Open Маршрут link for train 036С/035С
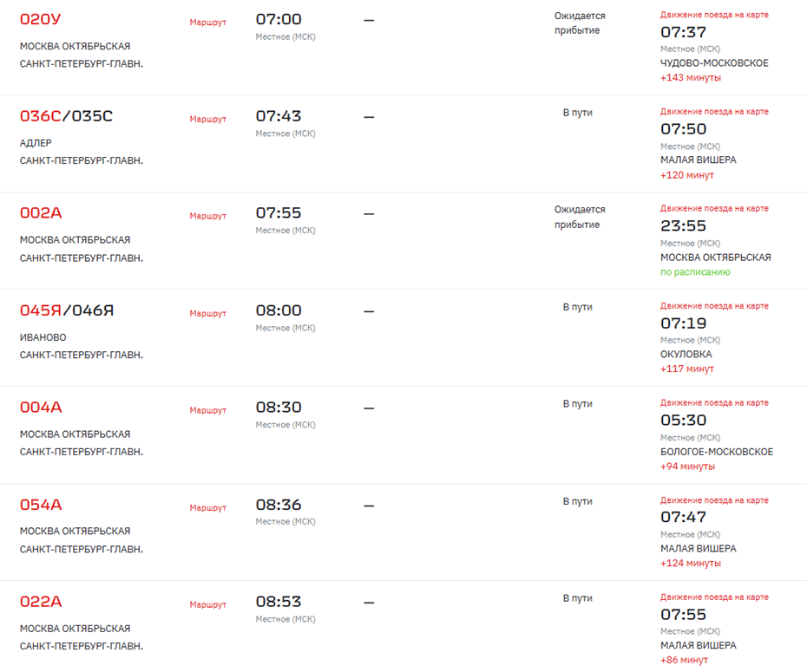The height and width of the screenshot is (672, 807). 207,119
